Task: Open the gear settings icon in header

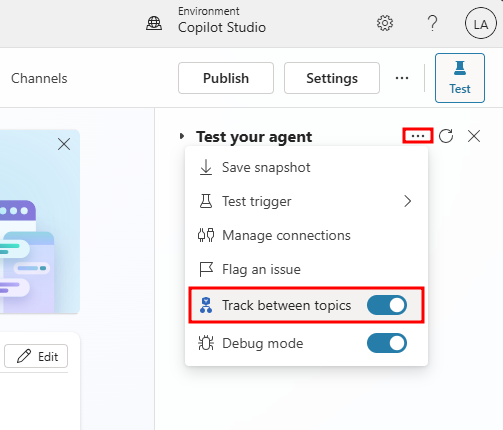Action: click(x=385, y=23)
